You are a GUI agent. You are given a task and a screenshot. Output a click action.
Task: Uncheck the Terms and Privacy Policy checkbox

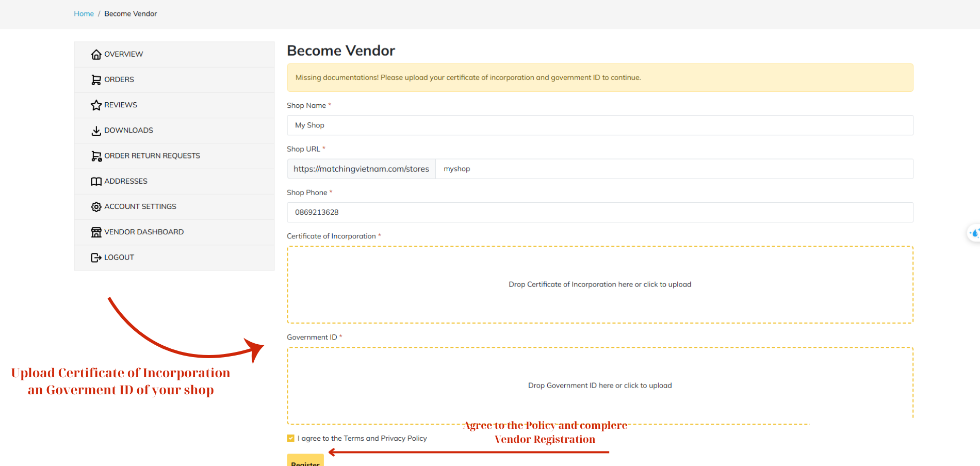291,438
